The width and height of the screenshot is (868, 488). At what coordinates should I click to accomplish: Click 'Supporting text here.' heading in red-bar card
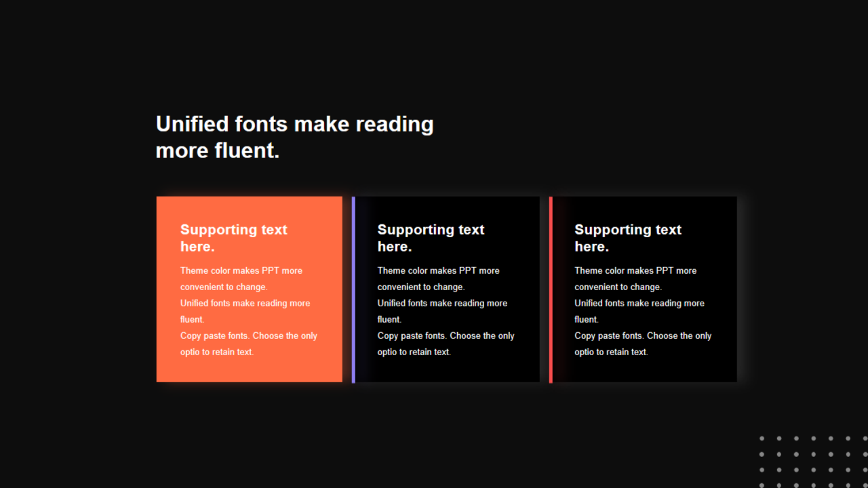(x=627, y=237)
